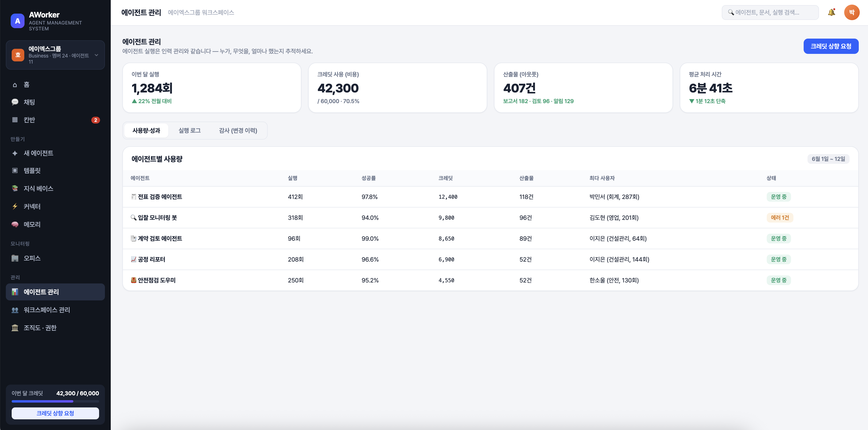Click the monthly credit usage progress bar
Image resolution: width=868 pixels, height=430 pixels.
coord(55,401)
